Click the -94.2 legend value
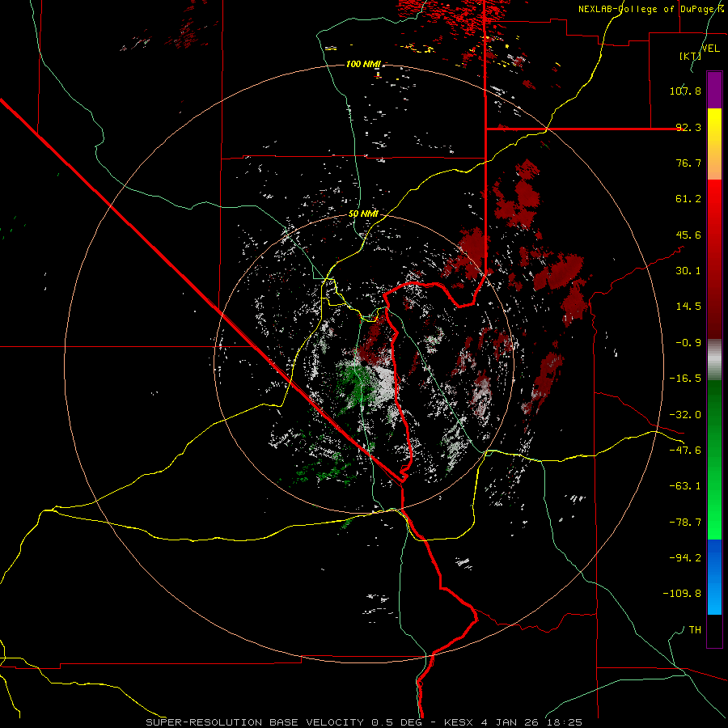 685,558
